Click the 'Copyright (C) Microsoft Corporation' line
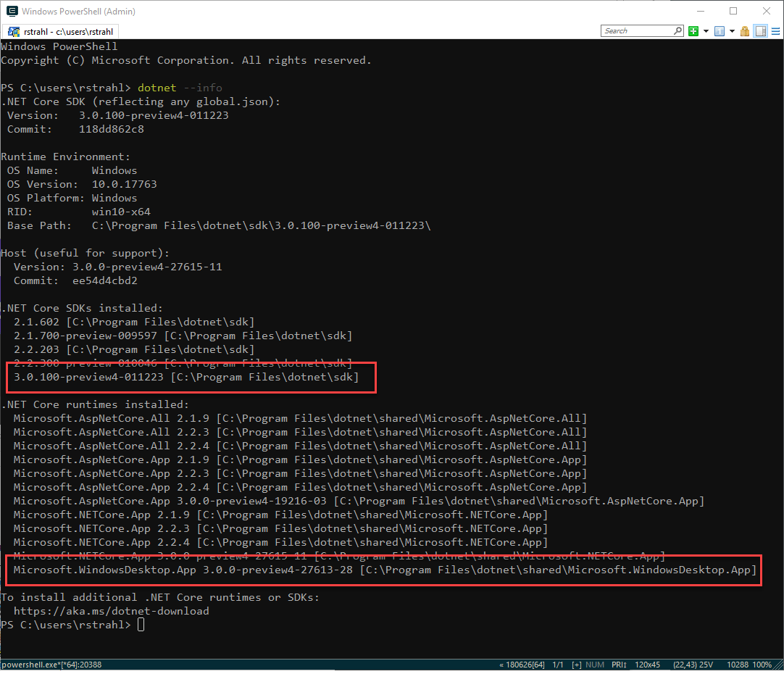Viewport: 784px width, 674px height. (186, 60)
